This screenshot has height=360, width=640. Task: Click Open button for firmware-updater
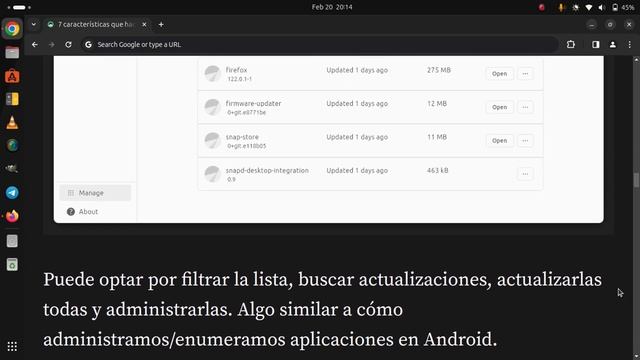(499, 107)
